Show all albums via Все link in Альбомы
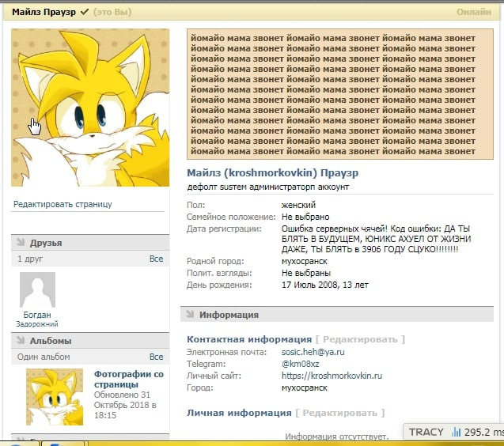This screenshot has width=504, height=446. click(156, 357)
